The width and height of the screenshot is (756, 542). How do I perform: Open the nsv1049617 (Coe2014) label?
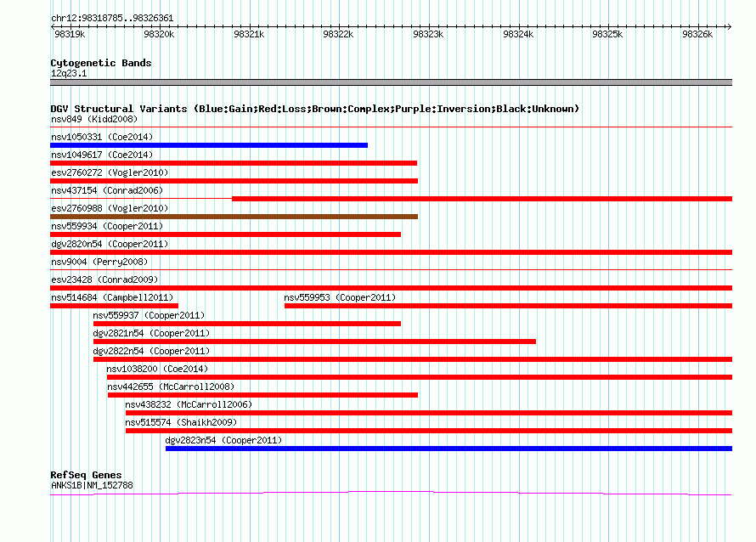[x=102, y=155]
